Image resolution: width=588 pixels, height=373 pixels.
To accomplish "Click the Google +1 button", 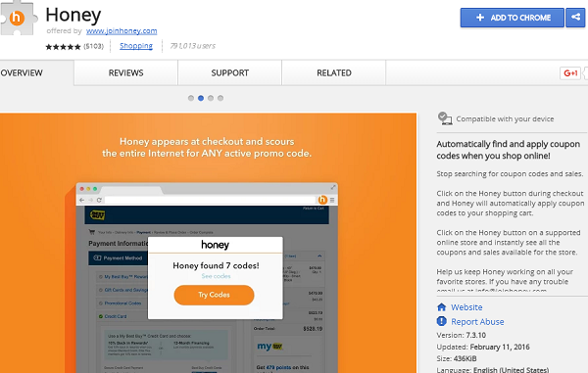I will [570, 73].
